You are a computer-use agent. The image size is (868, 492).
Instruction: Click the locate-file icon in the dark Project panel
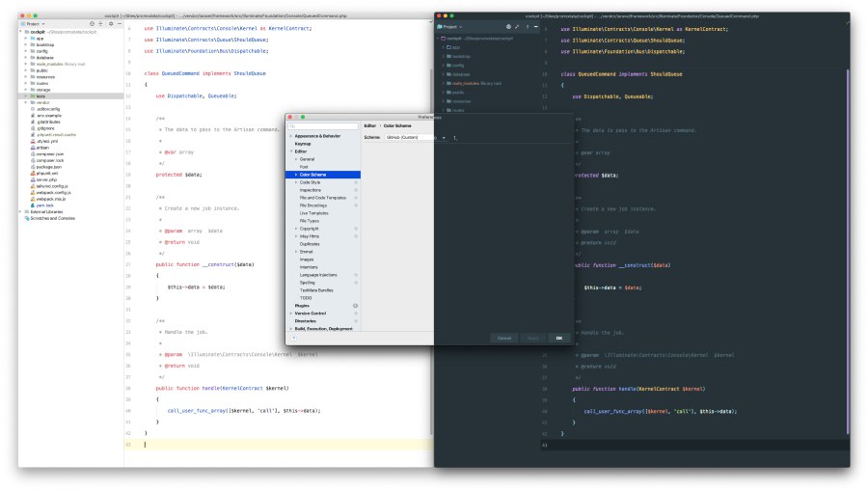pyautogui.click(x=508, y=27)
